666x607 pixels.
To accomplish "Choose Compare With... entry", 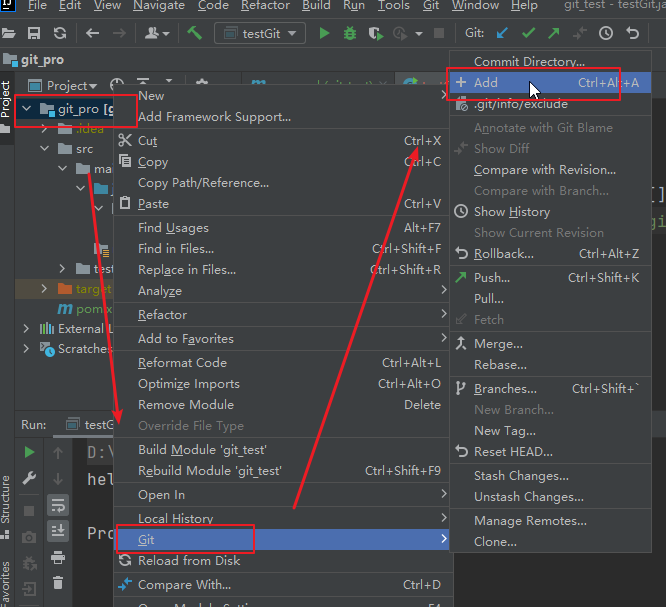I will (x=281, y=585).
